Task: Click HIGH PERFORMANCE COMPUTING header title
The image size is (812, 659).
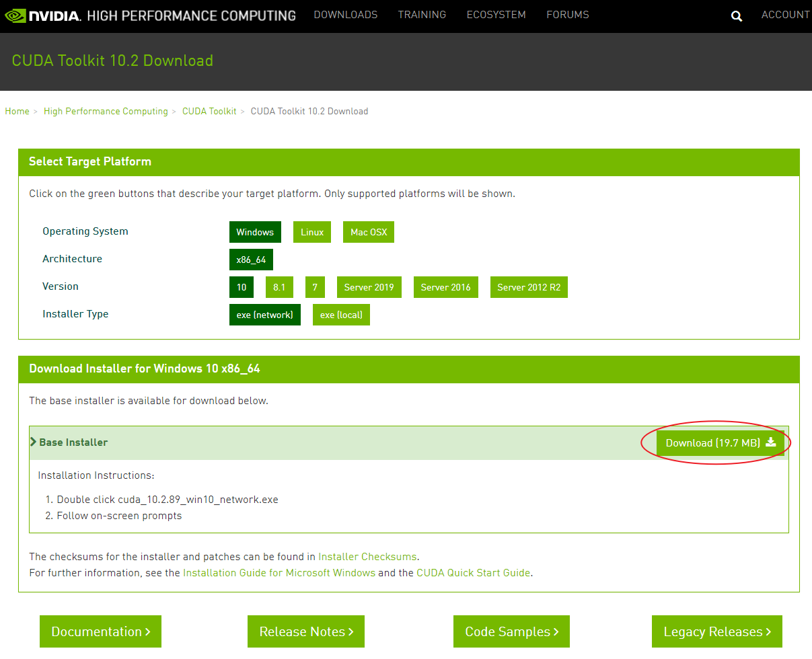Action: point(192,15)
